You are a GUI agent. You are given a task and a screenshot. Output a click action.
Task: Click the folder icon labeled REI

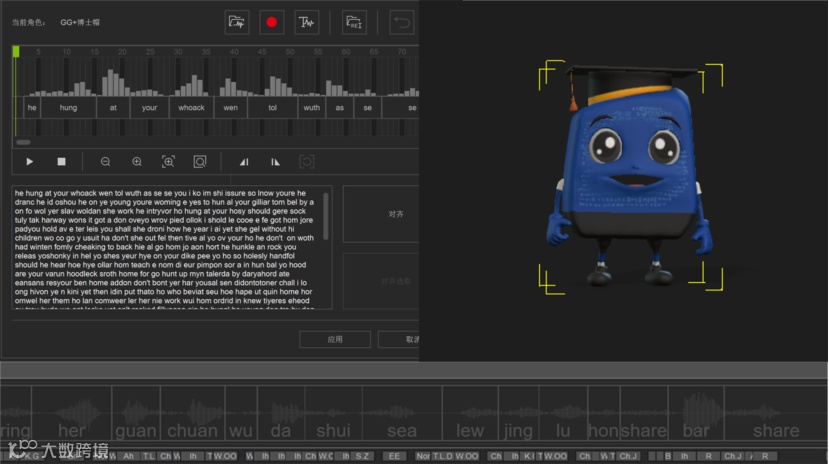click(x=354, y=22)
